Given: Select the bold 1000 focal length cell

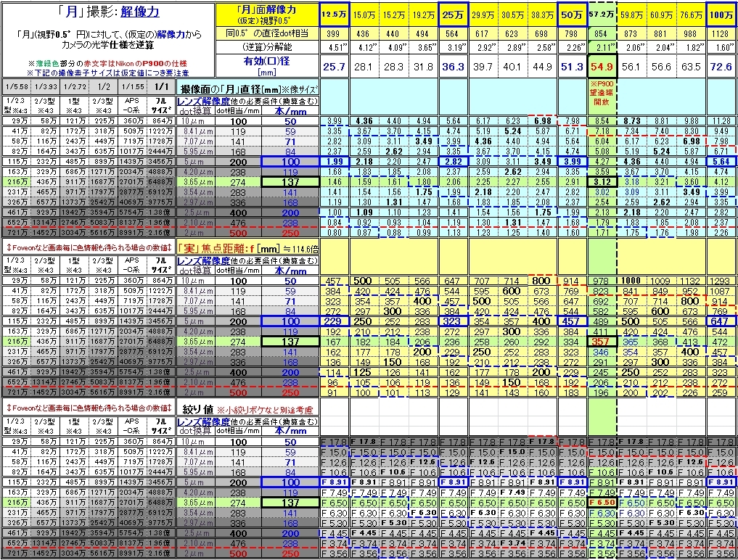Looking at the screenshot, I should click(631, 281).
